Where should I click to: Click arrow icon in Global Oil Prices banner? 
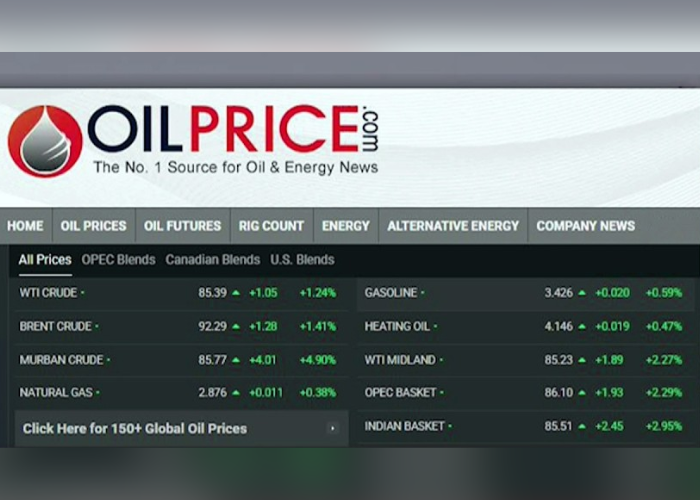pyautogui.click(x=332, y=429)
